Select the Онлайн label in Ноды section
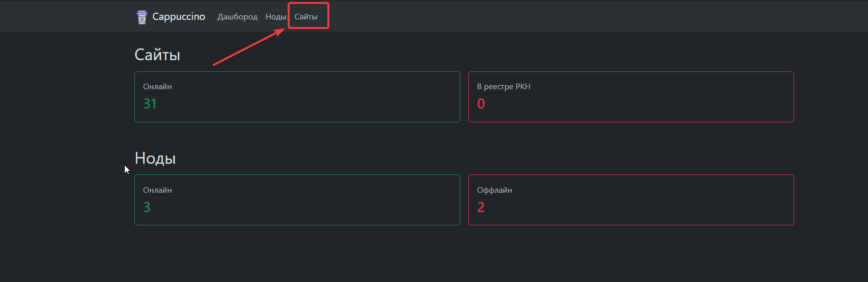This screenshot has height=282, width=868. click(x=157, y=190)
